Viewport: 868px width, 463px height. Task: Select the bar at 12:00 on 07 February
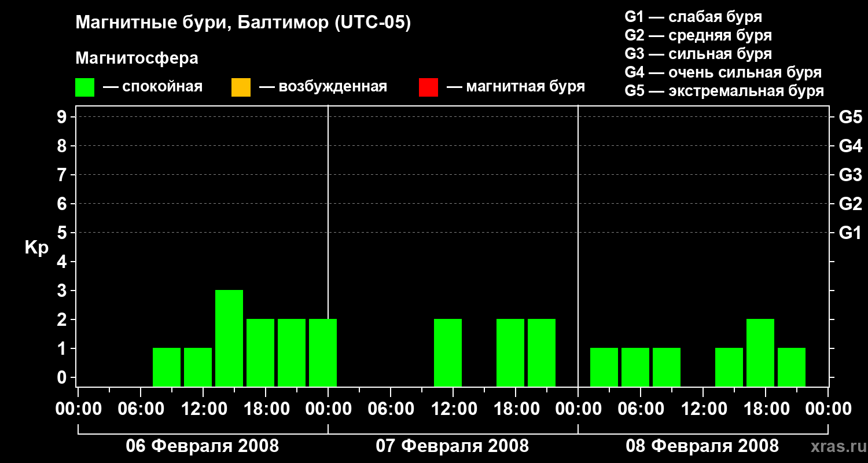(x=448, y=352)
